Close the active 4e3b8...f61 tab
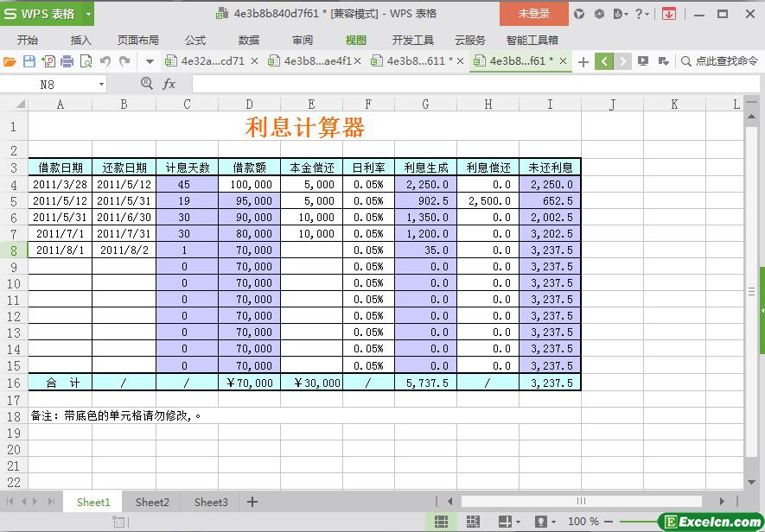Screen dimensions: 765x532 (563, 61)
